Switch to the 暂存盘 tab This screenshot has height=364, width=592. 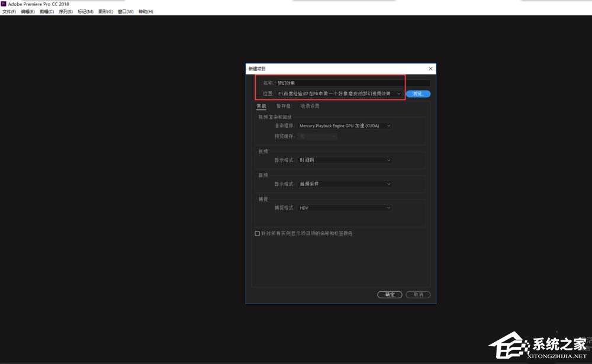[x=284, y=106]
